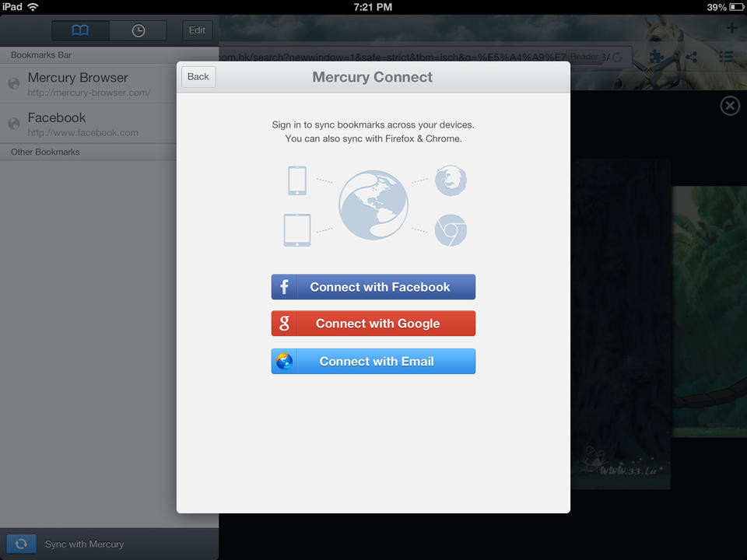Tap Sync with Mercury label
This screenshot has height=560, width=747.
[x=84, y=544]
